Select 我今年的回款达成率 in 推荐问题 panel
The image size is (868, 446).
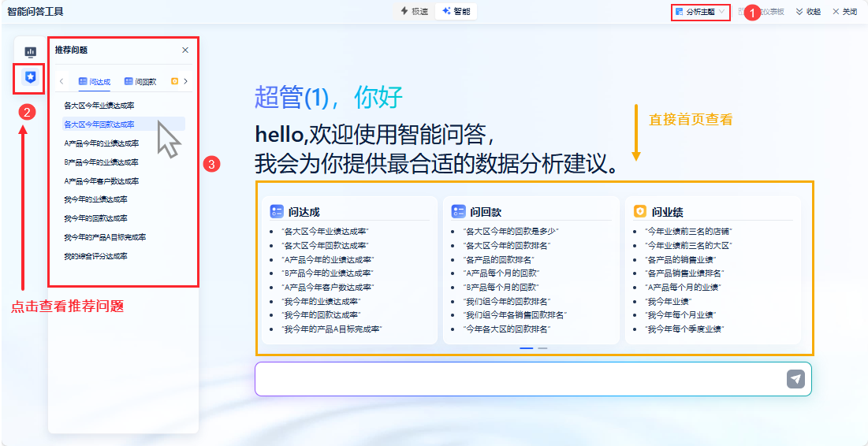pyautogui.click(x=95, y=218)
